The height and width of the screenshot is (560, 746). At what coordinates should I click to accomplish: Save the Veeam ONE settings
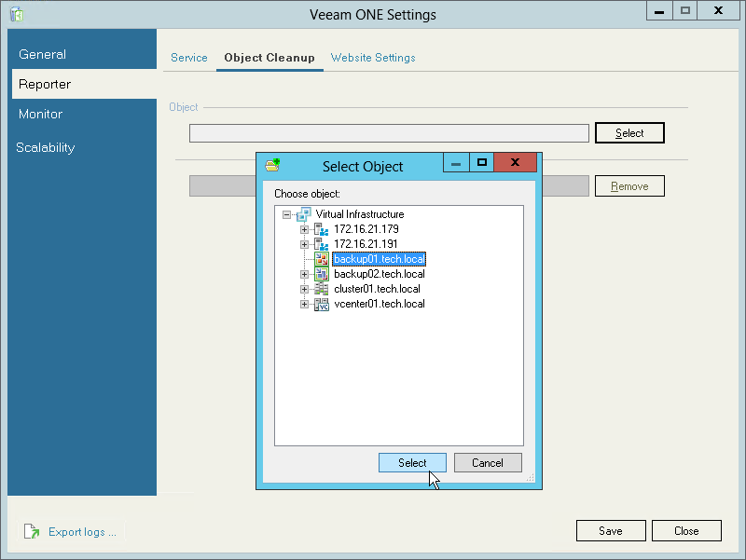point(611,530)
